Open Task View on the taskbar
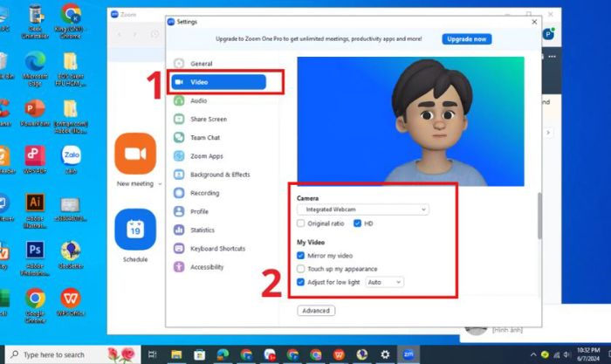This screenshot has width=611, height=364. (153, 354)
